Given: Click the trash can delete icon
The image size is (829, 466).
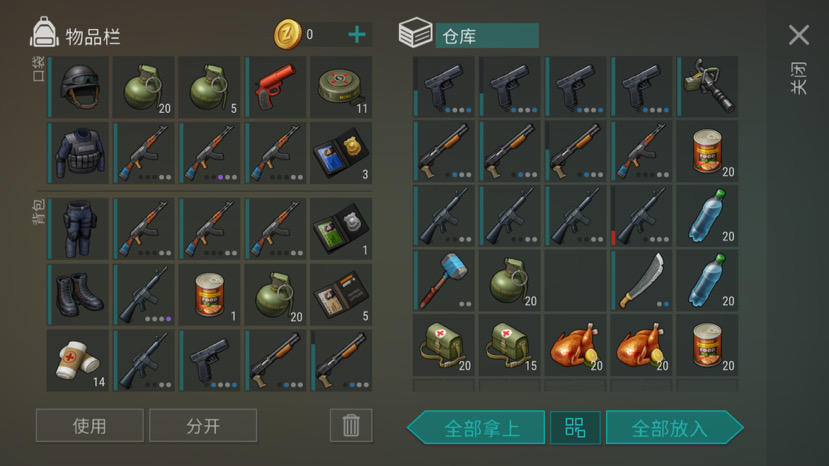Looking at the screenshot, I should (x=351, y=425).
